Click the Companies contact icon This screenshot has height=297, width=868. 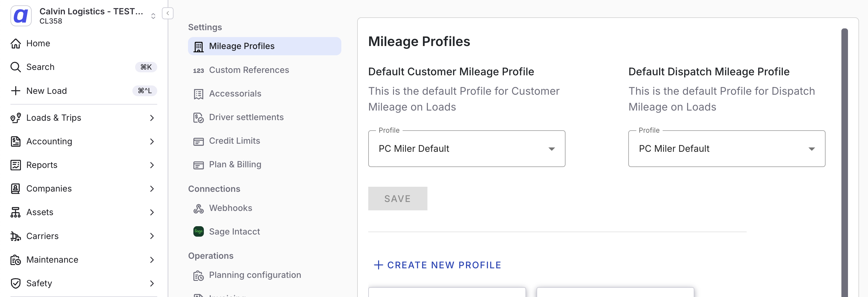(16, 189)
